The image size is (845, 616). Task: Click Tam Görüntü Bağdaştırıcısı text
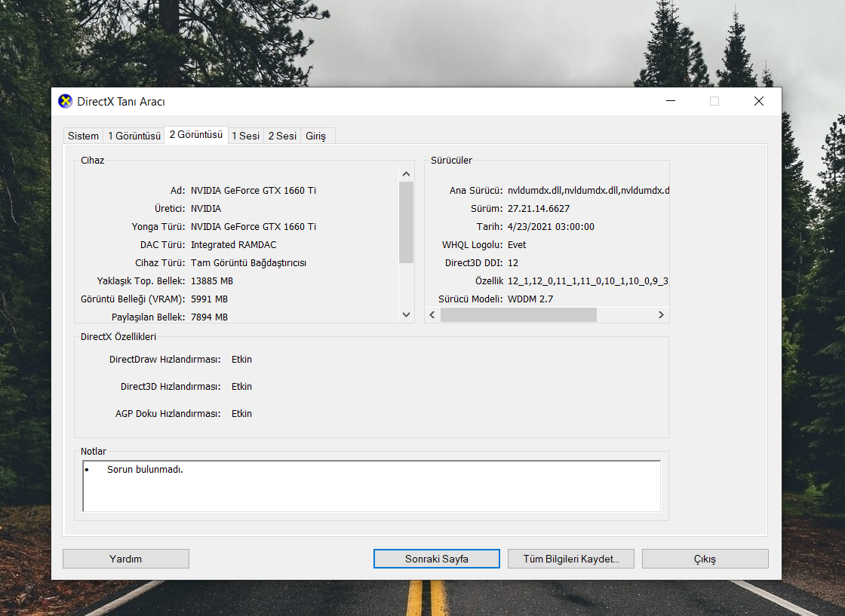pos(248,263)
